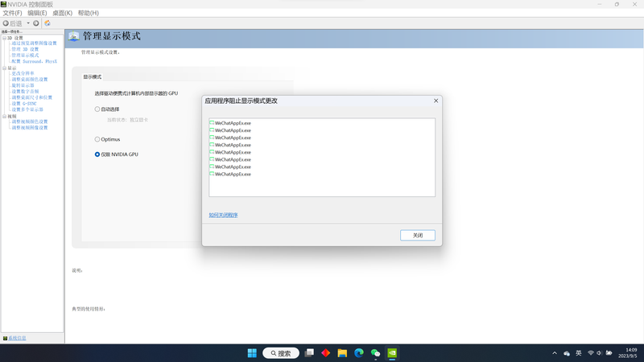
Task: Select the 自动选择 radio button
Action: pyautogui.click(x=97, y=109)
